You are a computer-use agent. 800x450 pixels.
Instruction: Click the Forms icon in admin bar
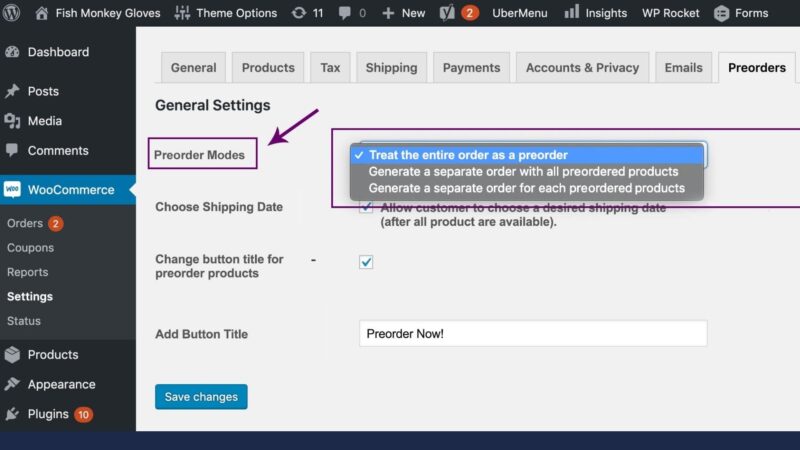721,13
